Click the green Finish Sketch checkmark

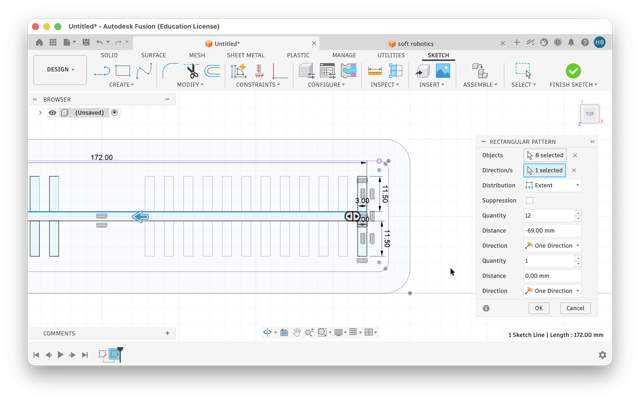[573, 71]
